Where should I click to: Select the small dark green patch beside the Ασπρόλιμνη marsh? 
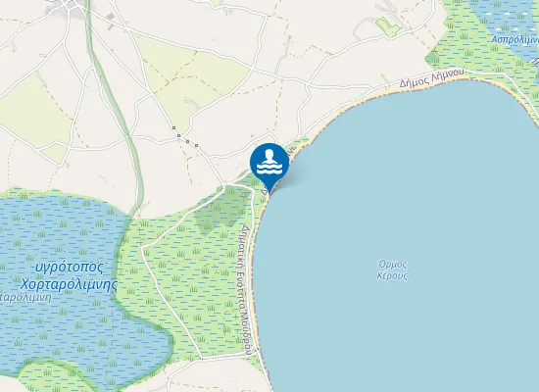(x=432, y=59)
